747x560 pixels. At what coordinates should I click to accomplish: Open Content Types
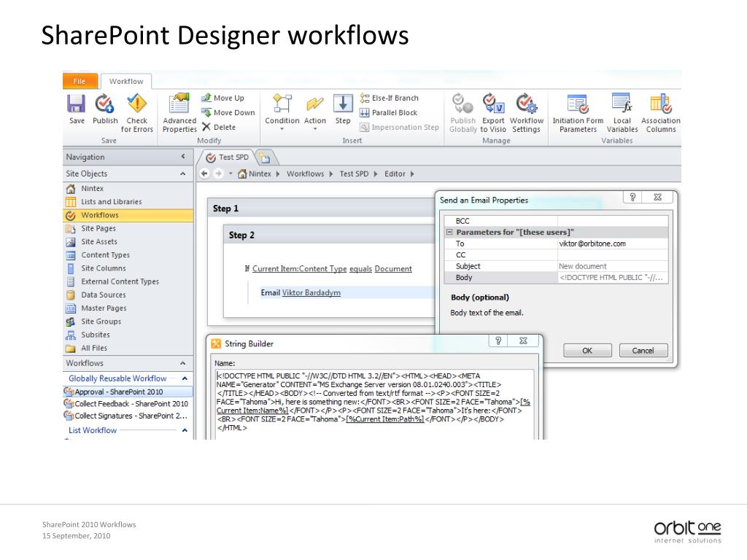128,255
